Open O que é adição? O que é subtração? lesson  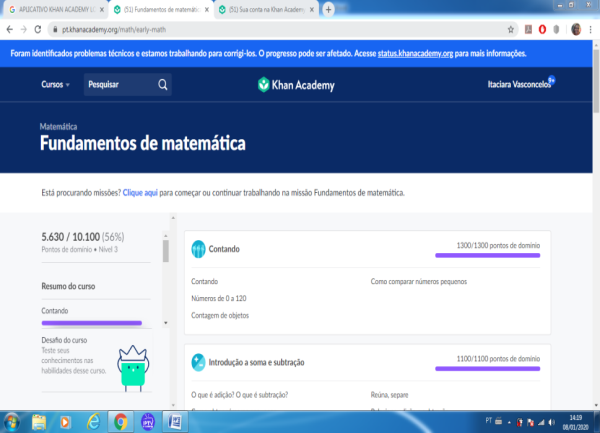click(240, 395)
